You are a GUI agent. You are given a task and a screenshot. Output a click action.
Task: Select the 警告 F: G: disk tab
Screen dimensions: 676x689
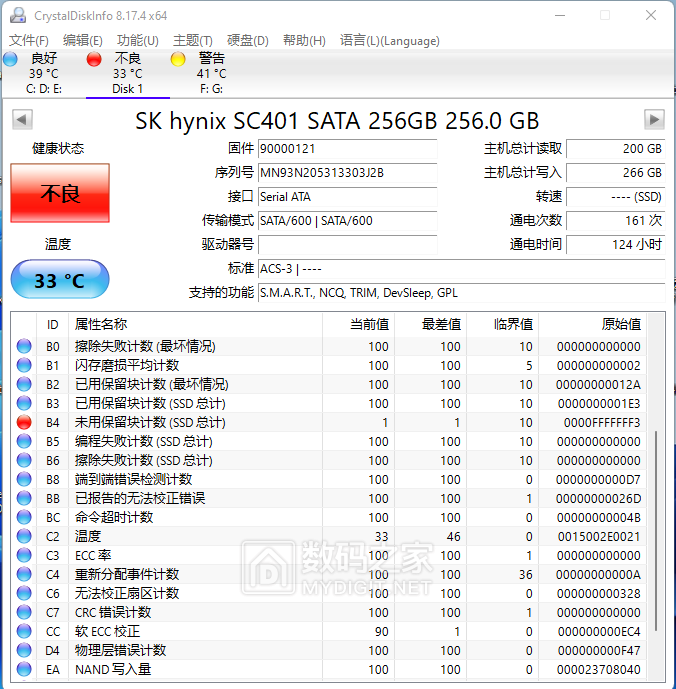(211, 73)
